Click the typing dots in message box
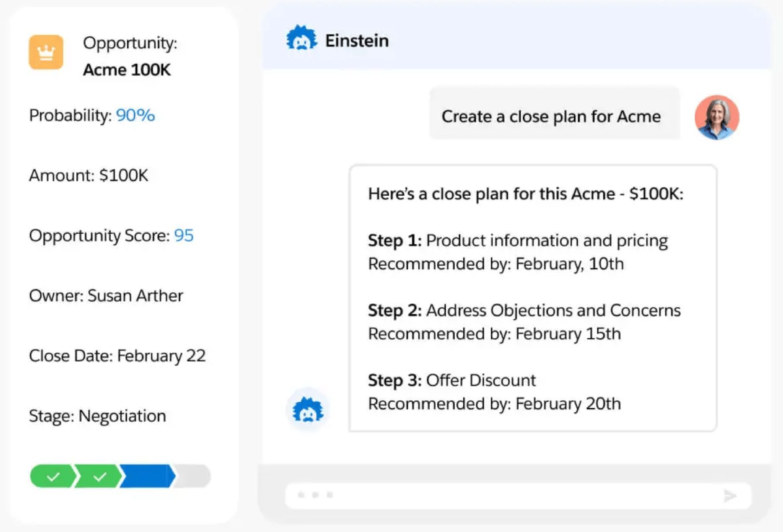This screenshot has width=783, height=532. point(315,495)
